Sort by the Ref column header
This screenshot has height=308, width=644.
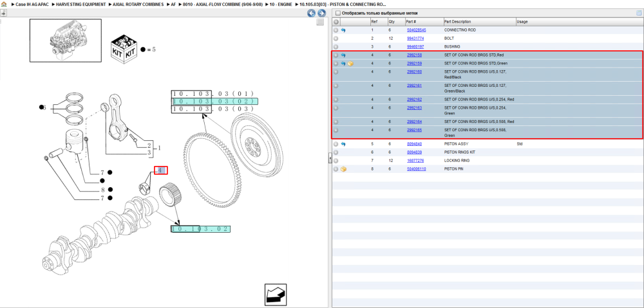(x=379, y=22)
